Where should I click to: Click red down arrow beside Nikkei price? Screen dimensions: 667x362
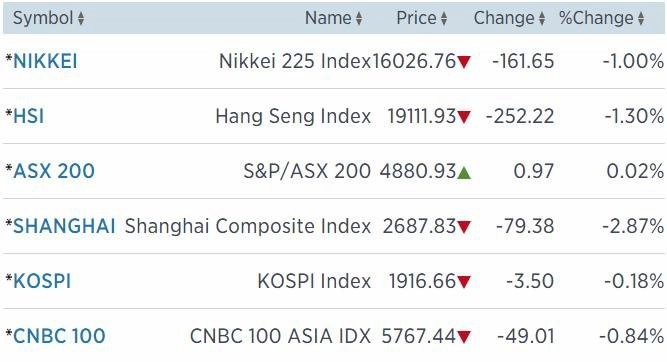click(x=464, y=62)
